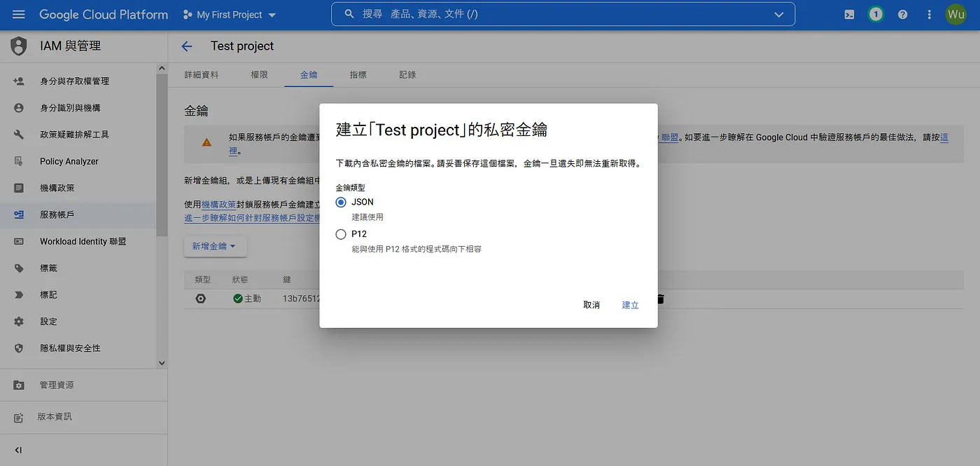980x466 pixels.
Task: Click 取消 to cancel the dialog
Action: click(x=591, y=305)
